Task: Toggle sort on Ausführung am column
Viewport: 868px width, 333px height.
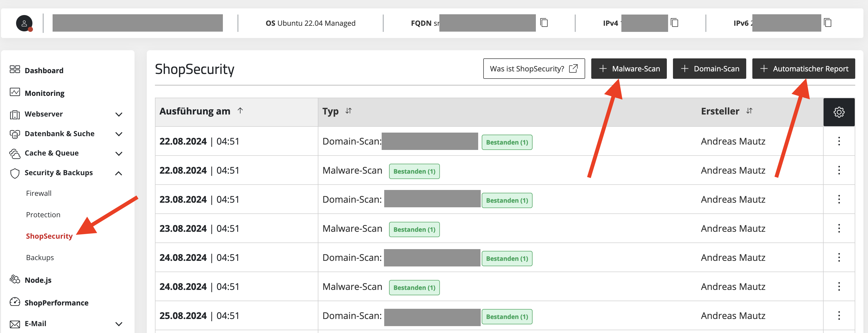Action: [240, 111]
